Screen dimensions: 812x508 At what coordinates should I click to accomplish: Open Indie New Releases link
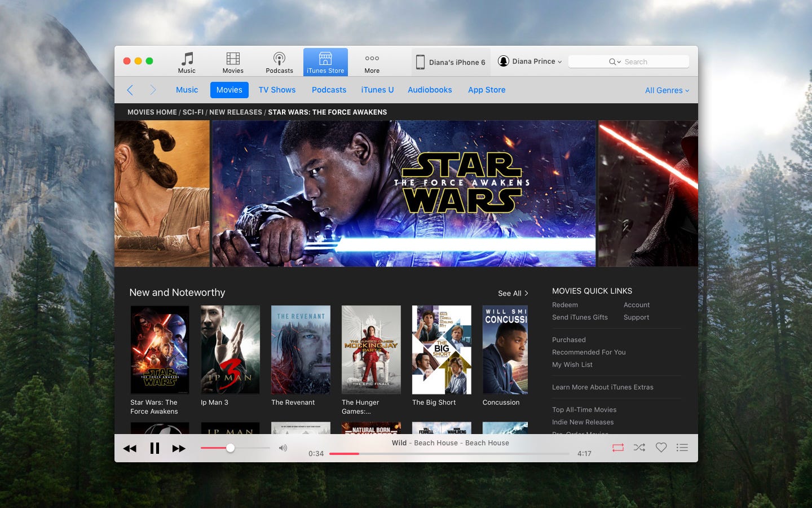coord(583,422)
